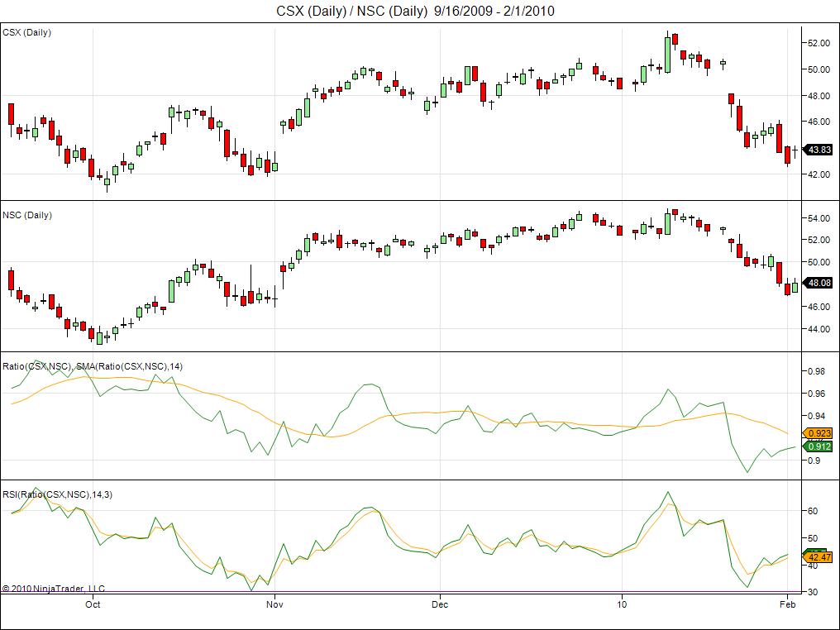The height and width of the screenshot is (630, 840).
Task: Click the 10 year label on time axis
Action: point(622,604)
